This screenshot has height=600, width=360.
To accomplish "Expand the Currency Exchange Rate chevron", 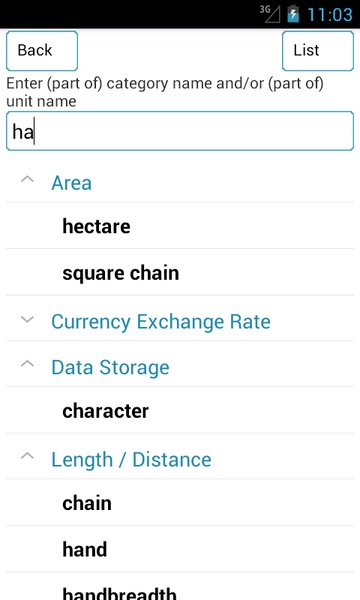I will (27, 319).
